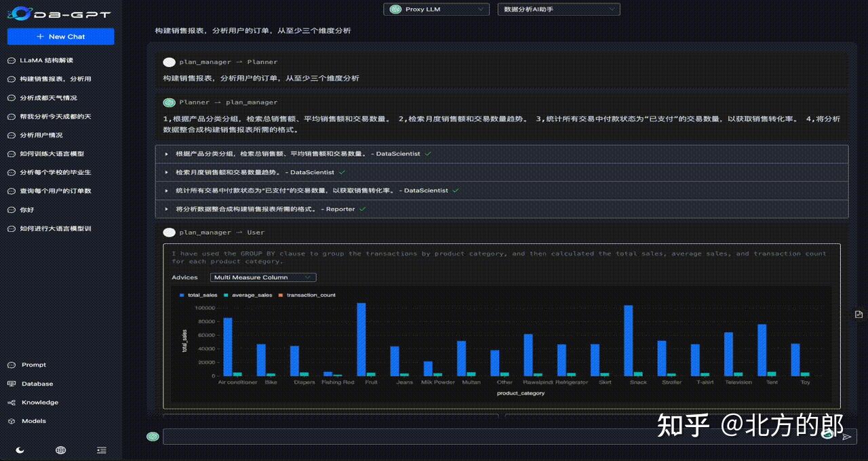The height and width of the screenshot is (461, 868).
Task: Open the Models section
Action: (33, 421)
